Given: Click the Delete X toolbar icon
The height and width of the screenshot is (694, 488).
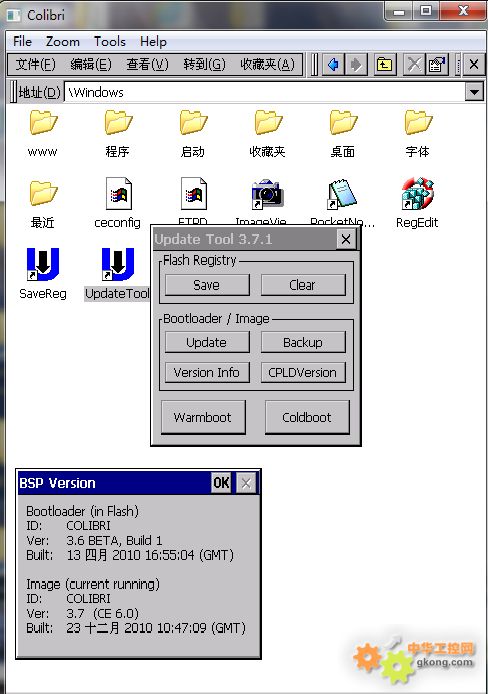Looking at the screenshot, I should coord(414,65).
